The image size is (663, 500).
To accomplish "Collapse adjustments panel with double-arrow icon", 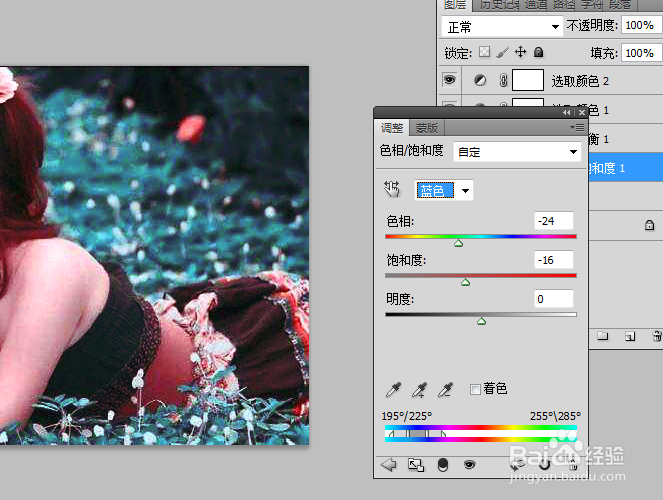I will click(567, 112).
